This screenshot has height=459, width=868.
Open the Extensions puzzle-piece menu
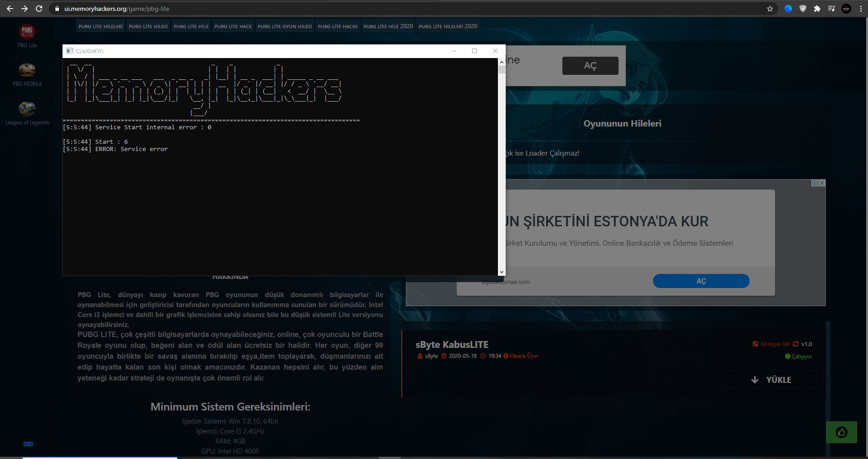[x=817, y=9]
